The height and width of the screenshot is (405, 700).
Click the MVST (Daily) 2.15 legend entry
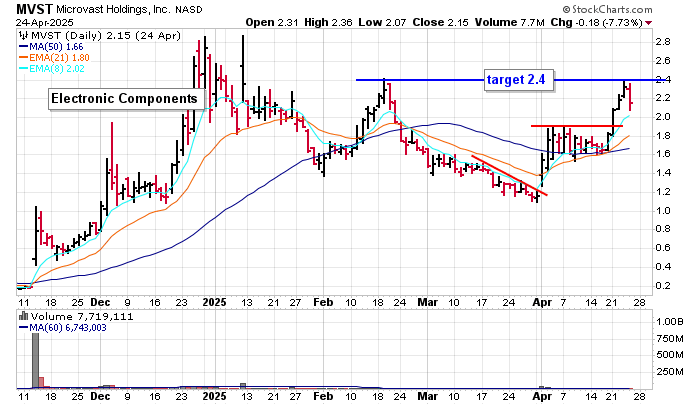[105, 36]
